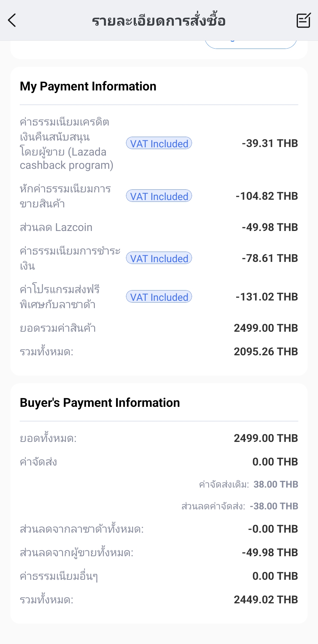Viewport: 318px width, 644px height.
Task: Tap VAT Included badge for Lazada cashback program
Action: click(159, 143)
